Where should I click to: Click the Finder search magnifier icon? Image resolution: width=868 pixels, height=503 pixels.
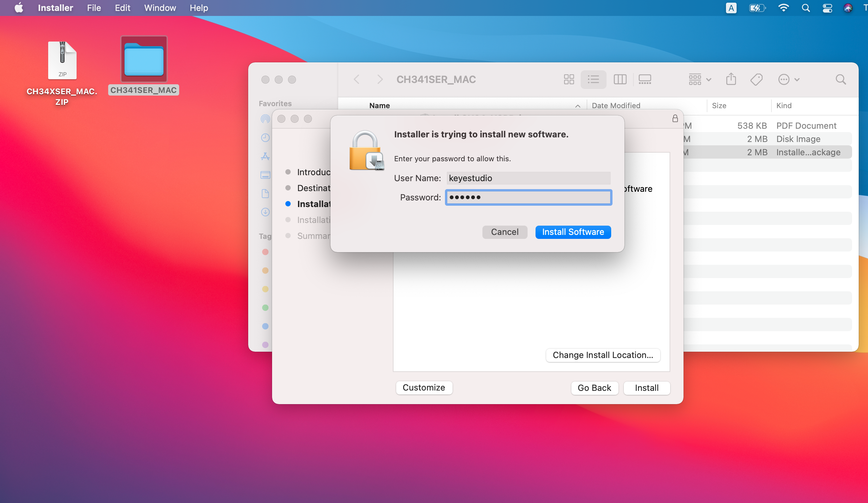coord(840,80)
